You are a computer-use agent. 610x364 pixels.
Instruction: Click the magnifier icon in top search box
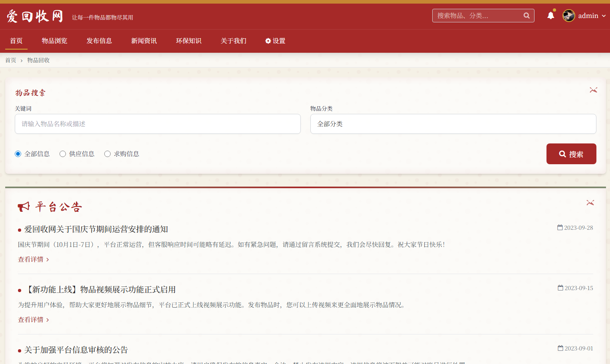coord(527,16)
